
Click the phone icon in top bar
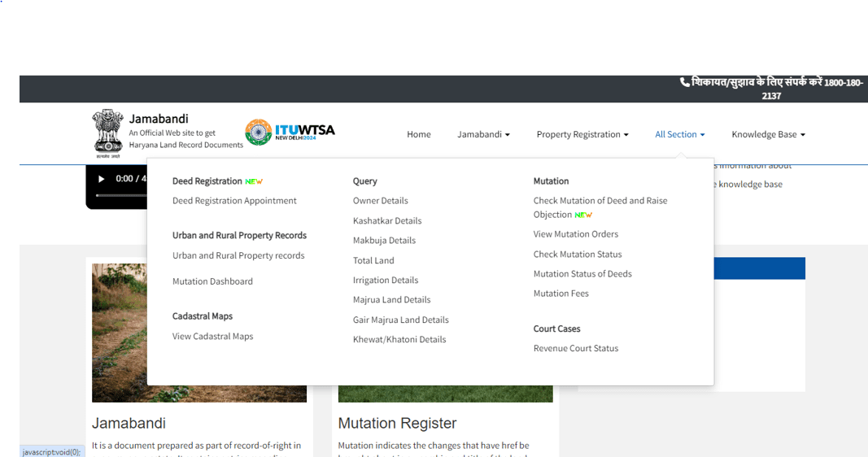685,82
